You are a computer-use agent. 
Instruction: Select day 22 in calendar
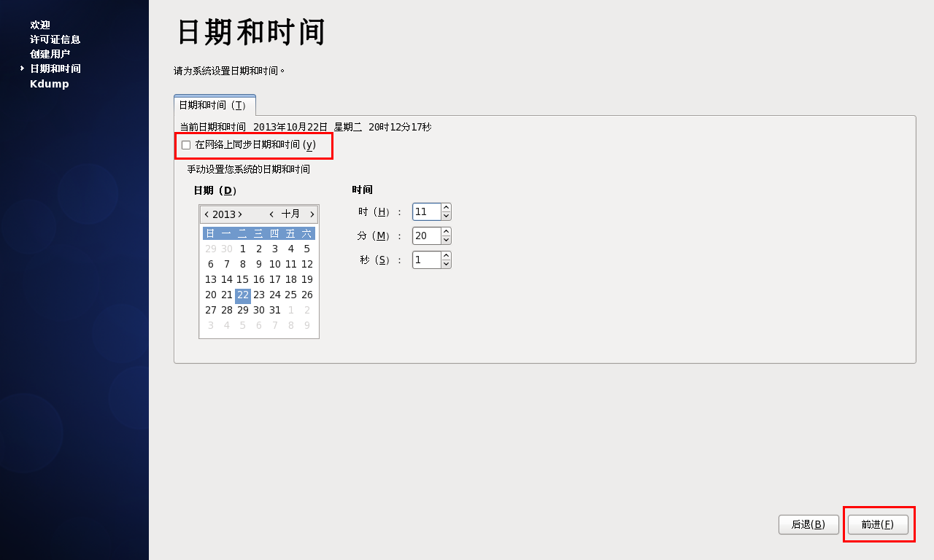(x=243, y=295)
